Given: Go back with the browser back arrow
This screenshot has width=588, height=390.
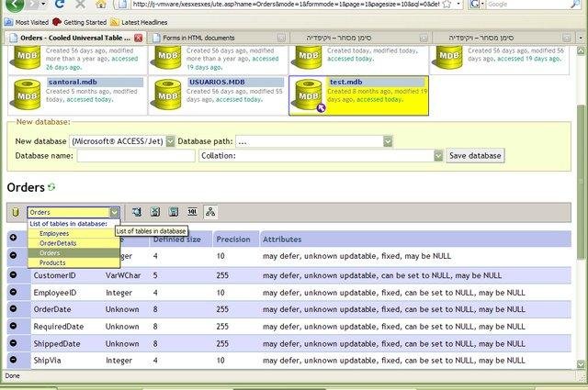Looking at the screenshot, I should (x=14, y=5).
